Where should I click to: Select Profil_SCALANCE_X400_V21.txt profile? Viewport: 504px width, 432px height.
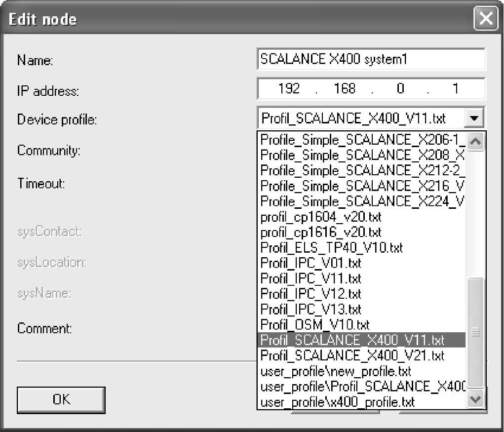point(362,356)
